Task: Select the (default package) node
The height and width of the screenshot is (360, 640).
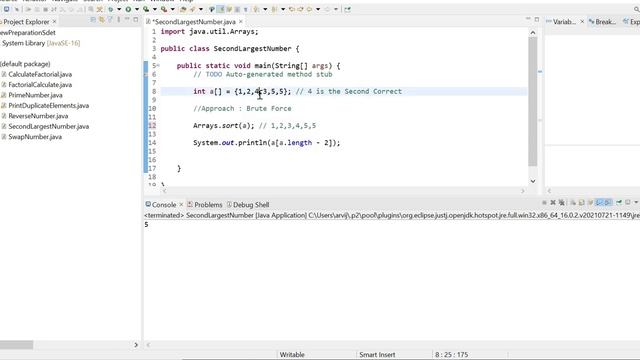Action: point(25,64)
